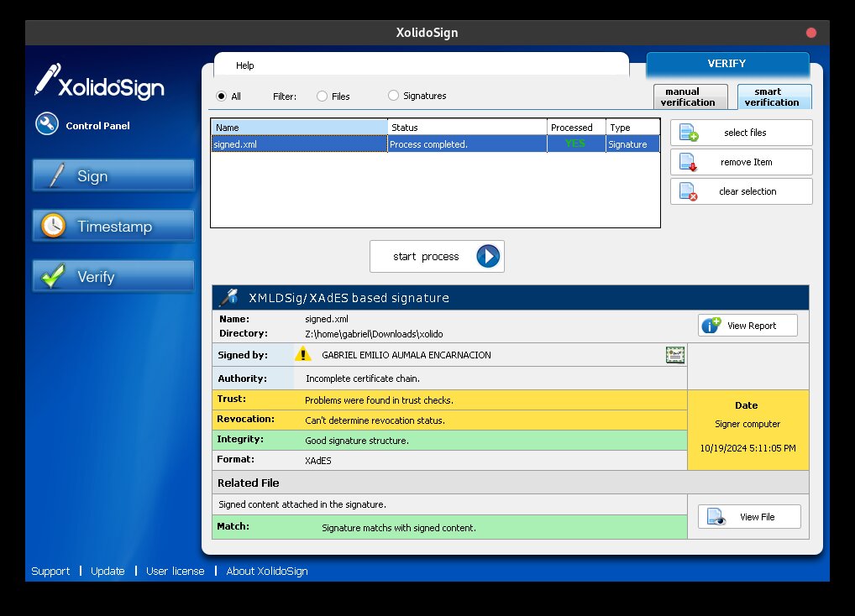855x616 pixels.
Task: Open the signer certificate icon
Action: tap(674, 354)
